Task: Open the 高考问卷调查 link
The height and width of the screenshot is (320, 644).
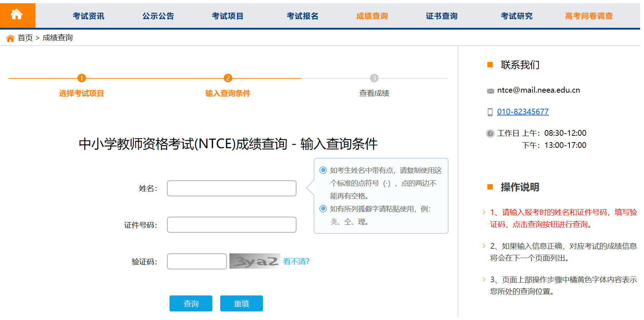Action: coord(589,16)
